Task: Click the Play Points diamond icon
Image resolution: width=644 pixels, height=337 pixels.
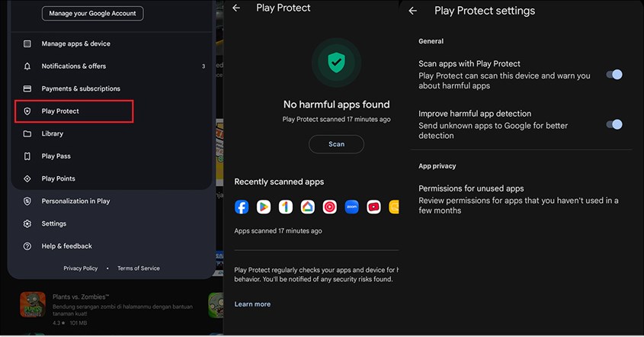Action: 27,178
